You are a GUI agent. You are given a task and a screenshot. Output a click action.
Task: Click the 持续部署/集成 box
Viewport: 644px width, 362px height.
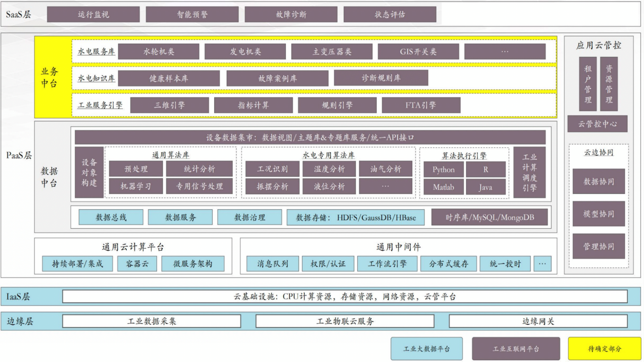(77, 264)
